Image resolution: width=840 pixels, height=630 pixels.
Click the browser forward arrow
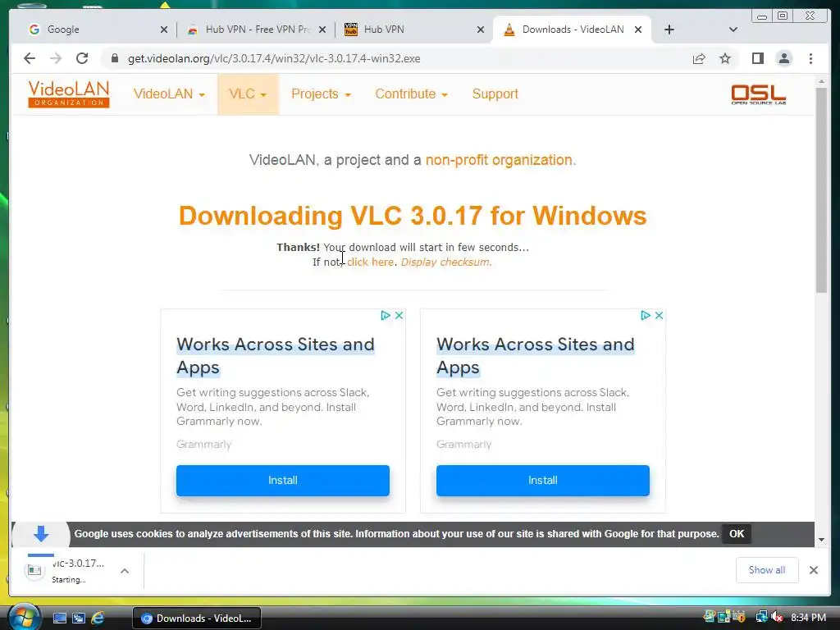pyautogui.click(x=56, y=58)
